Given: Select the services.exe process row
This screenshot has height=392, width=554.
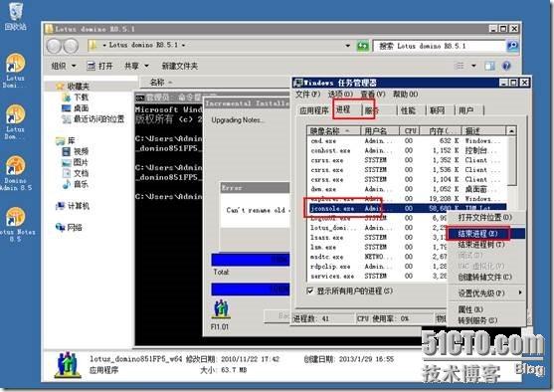Looking at the screenshot, I should (x=378, y=276).
